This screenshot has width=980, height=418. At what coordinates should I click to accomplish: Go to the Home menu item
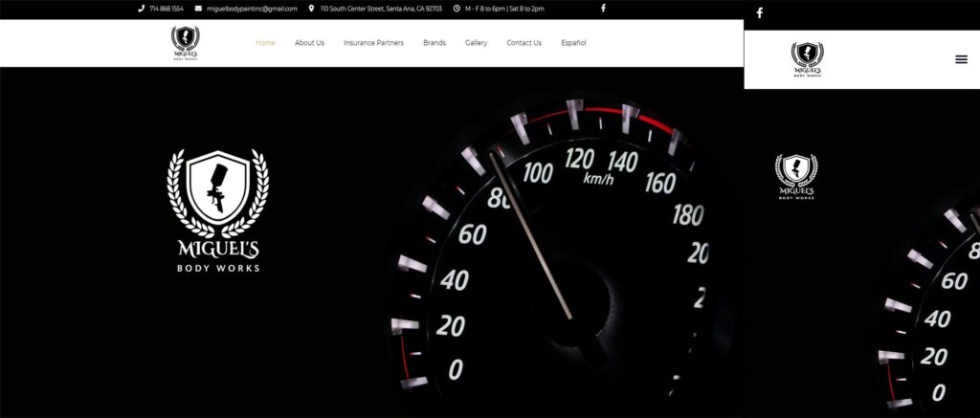point(265,43)
